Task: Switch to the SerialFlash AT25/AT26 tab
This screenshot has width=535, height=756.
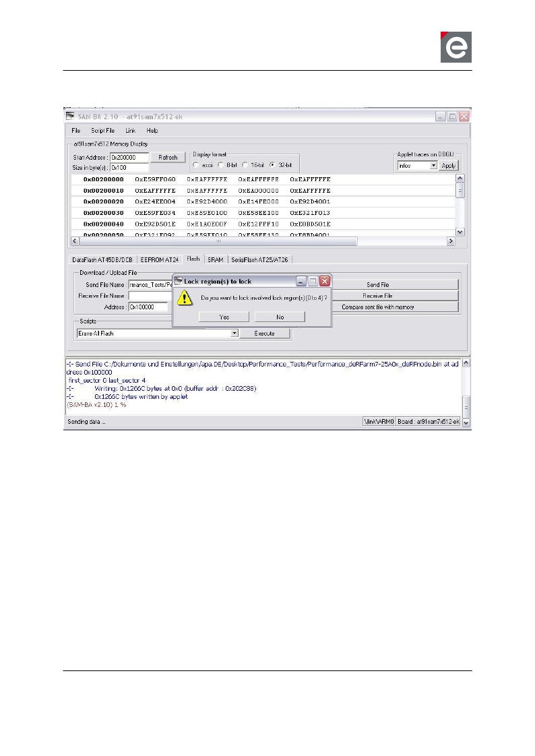Action: (260, 259)
